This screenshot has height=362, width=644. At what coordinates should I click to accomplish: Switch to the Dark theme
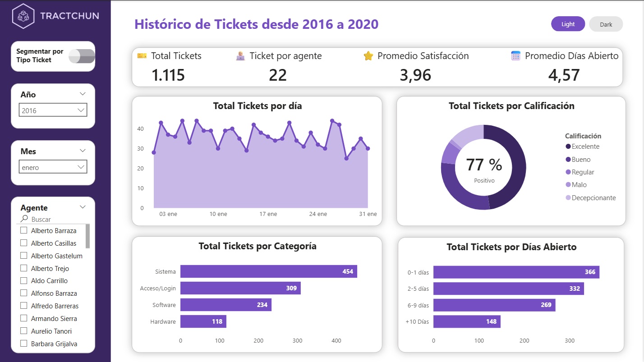pos(606,24)
